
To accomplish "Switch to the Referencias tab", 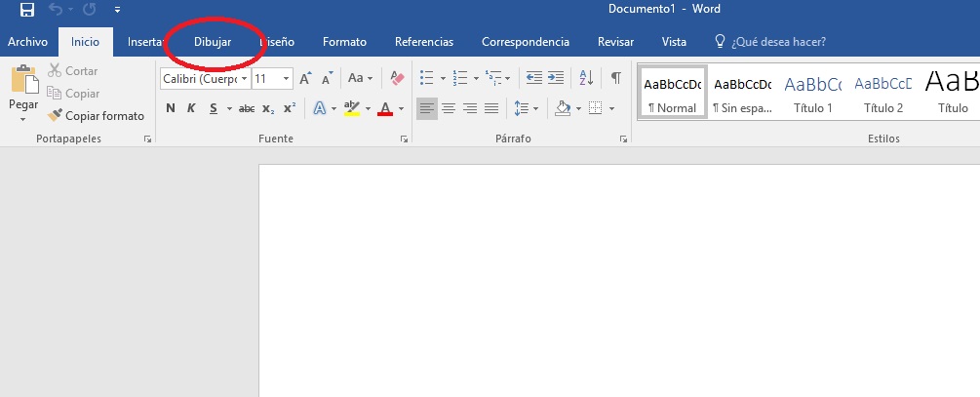I will pos(423,42).
